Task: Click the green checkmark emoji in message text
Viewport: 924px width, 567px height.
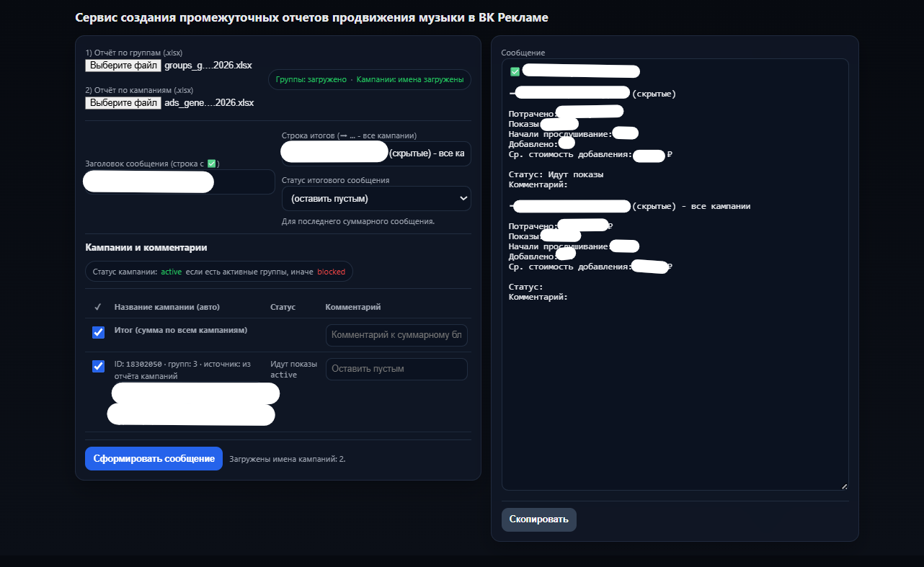Action: 515,71
